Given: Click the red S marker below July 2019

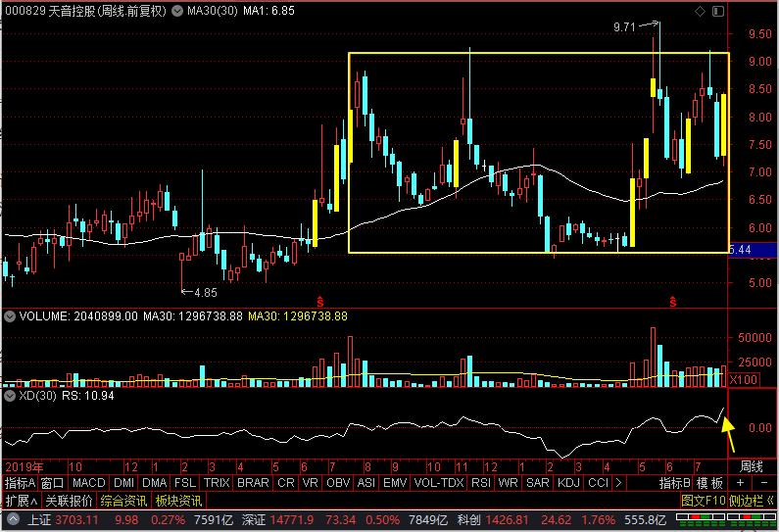Looking at the screenshot, I should (319, 299).
